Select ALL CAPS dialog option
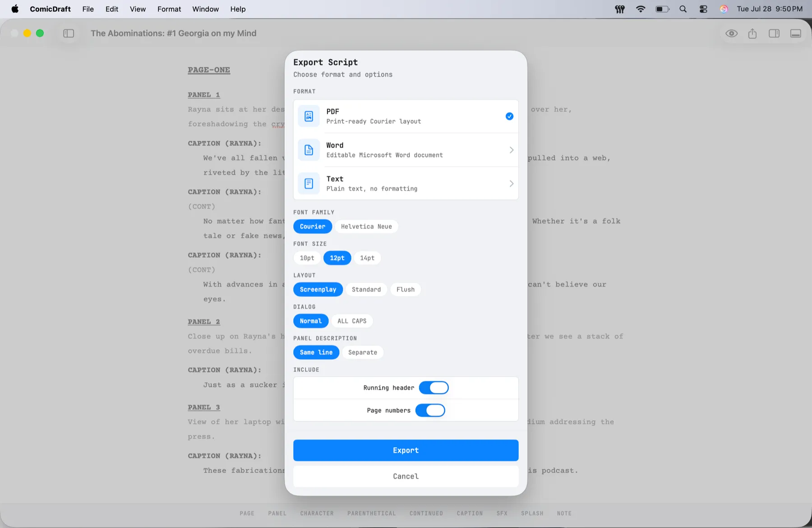Viewport: 812px width, 528px height. pos(352,321)
